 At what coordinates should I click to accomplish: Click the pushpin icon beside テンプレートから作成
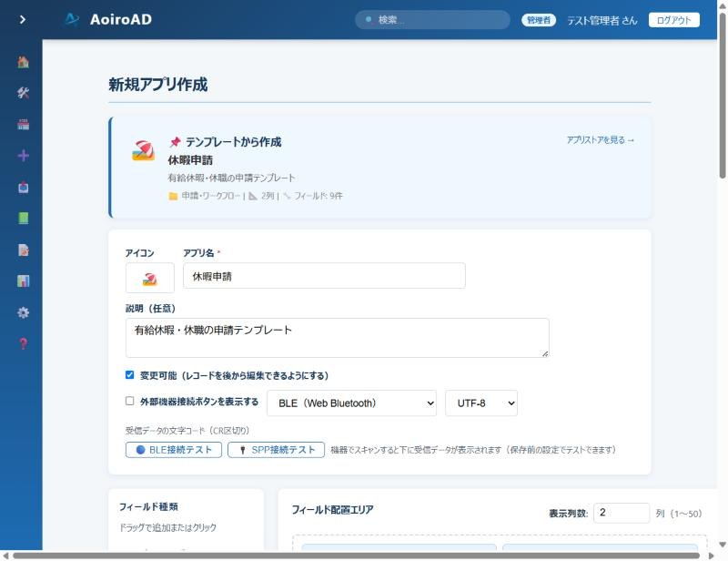click(x=175, y=142)
